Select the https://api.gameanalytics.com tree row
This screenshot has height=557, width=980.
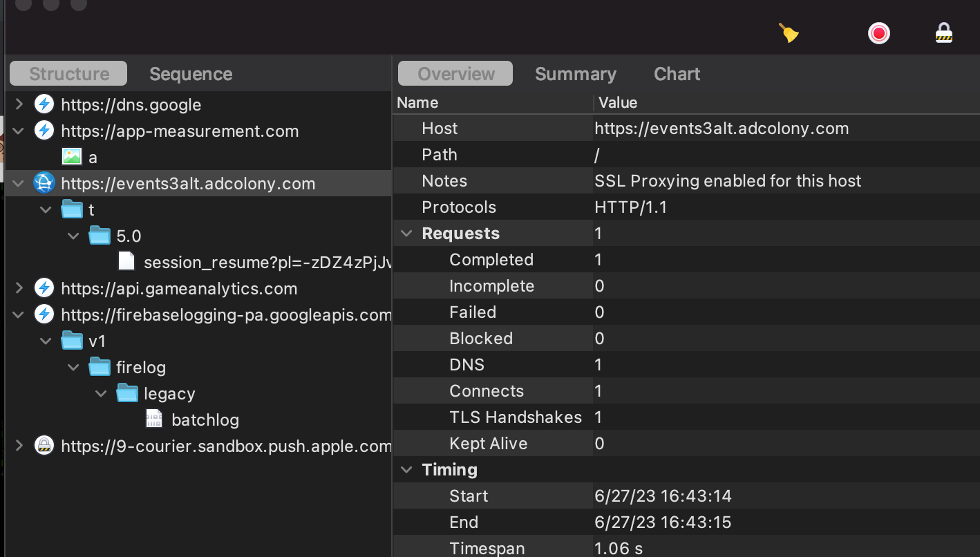(x=198, y=288)
